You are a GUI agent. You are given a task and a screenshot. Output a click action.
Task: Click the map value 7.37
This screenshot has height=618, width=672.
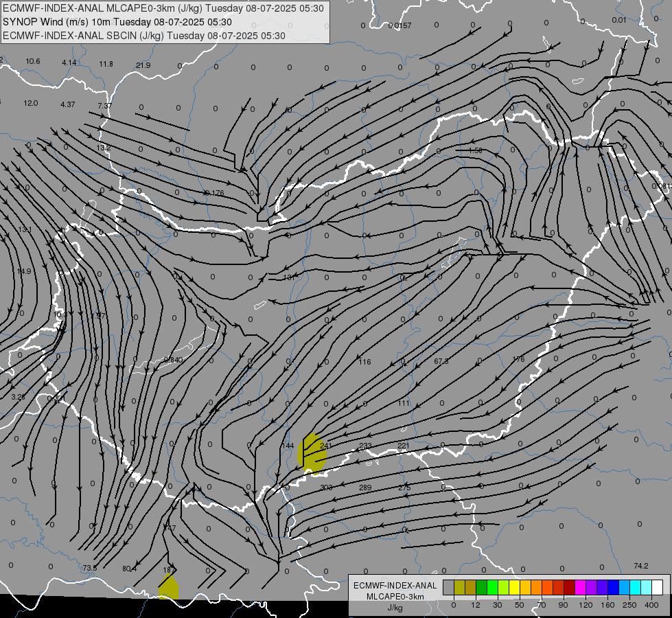click(104, 106)
